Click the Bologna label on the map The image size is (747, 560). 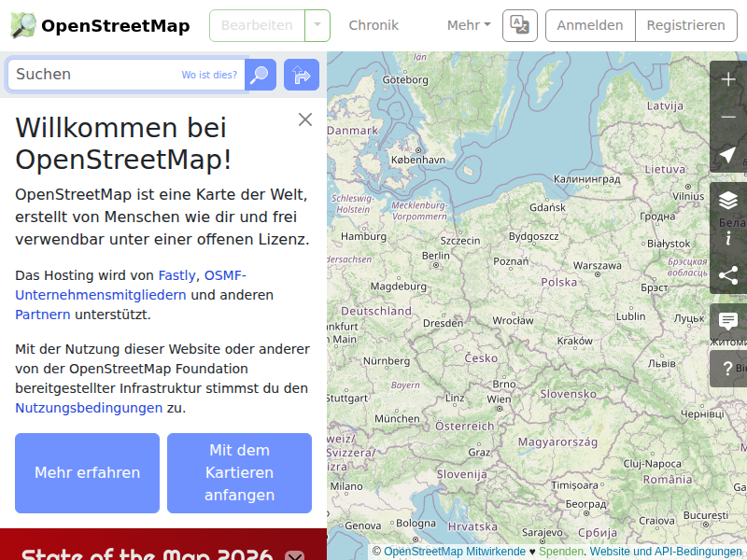416,523
